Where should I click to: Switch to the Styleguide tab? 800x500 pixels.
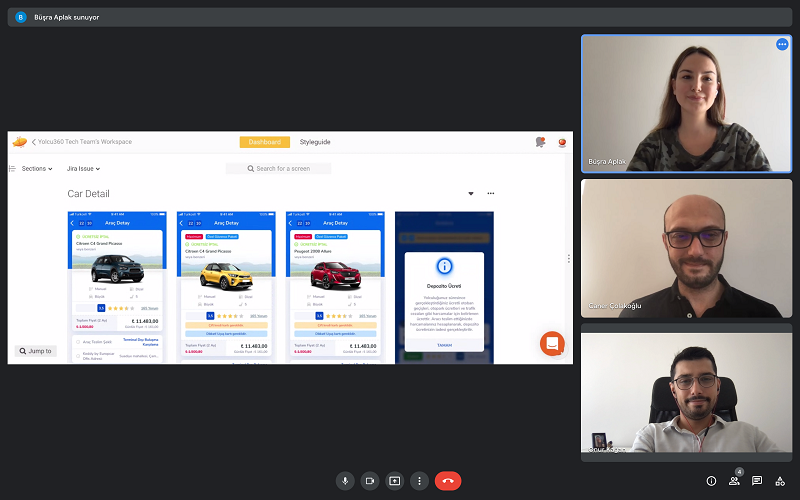point(315,142)
